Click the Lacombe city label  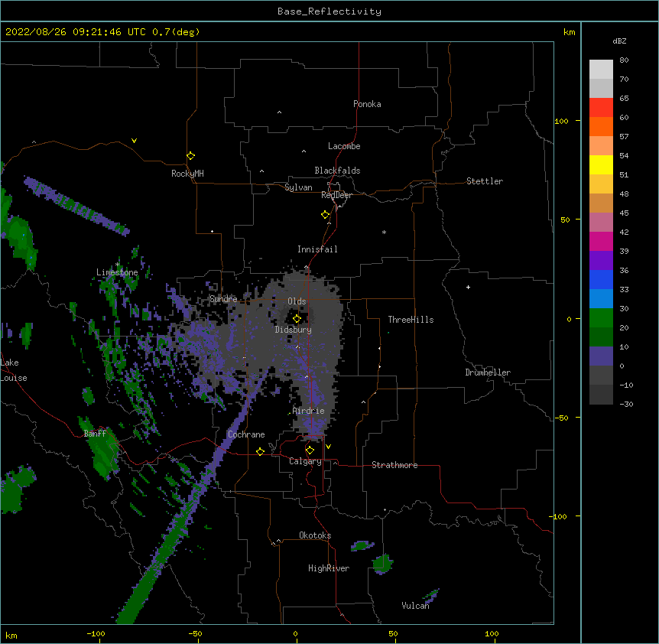point(344,146)
